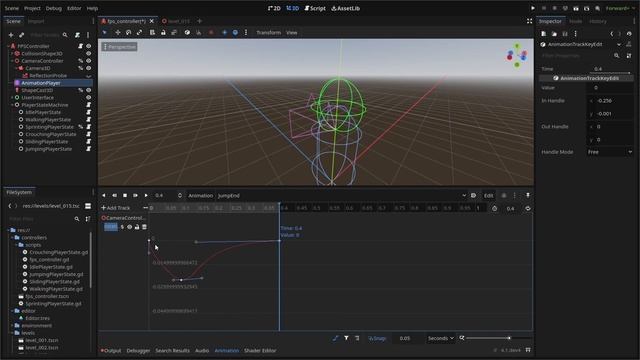Open the animation name dropdown arrow

point(464,196)
